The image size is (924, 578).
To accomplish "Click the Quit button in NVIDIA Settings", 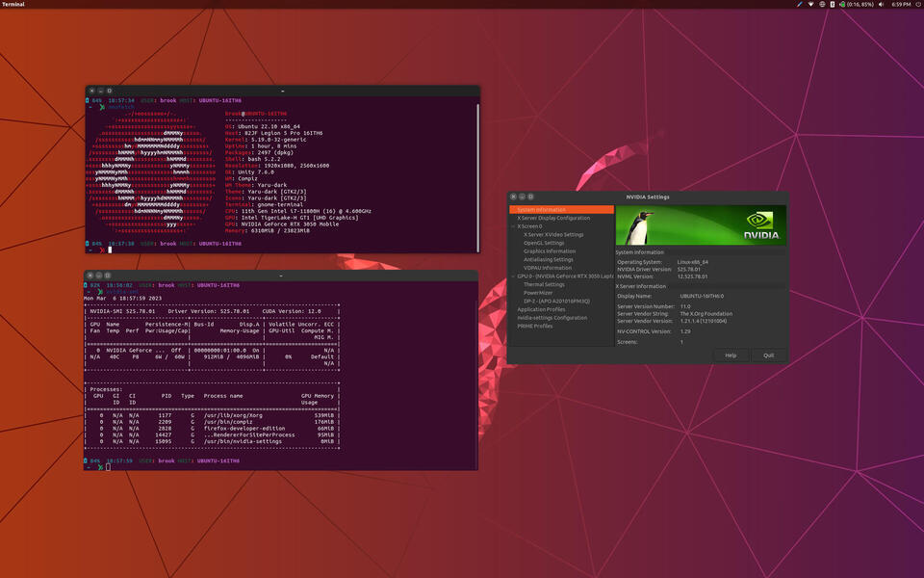I will coord(768,355).
